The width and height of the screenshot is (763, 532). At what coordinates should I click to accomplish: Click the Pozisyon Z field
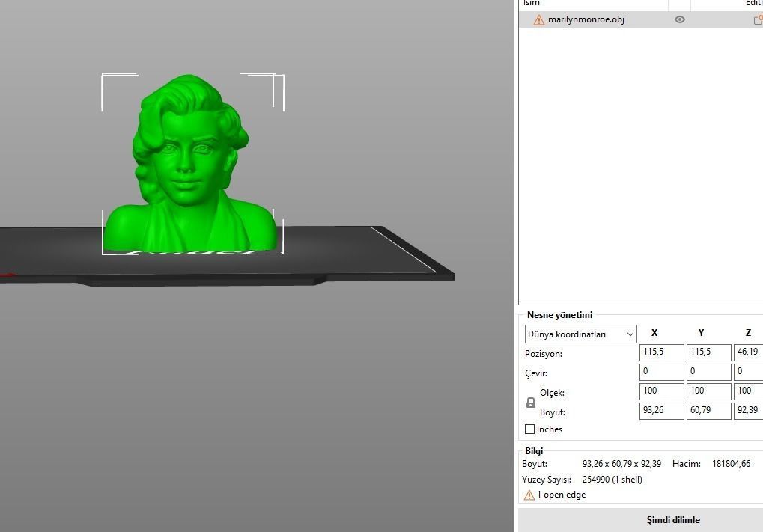[x=749, y=352]
